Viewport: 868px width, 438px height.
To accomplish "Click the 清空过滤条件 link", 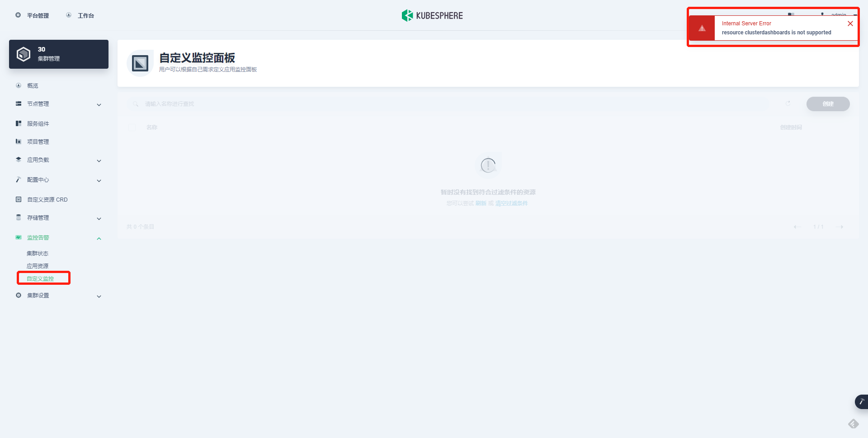I will 512,203.
